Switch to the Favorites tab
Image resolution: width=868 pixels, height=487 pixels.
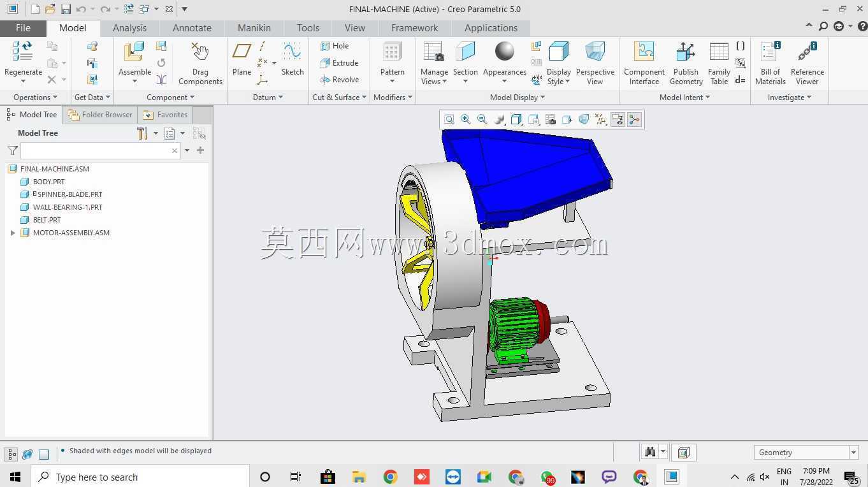pyautogui.click(x=166, y=115)
